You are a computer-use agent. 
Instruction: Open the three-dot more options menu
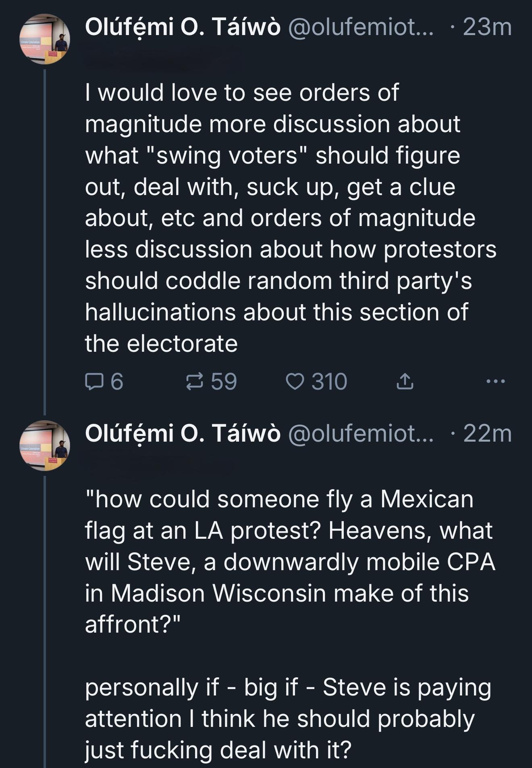495,381
